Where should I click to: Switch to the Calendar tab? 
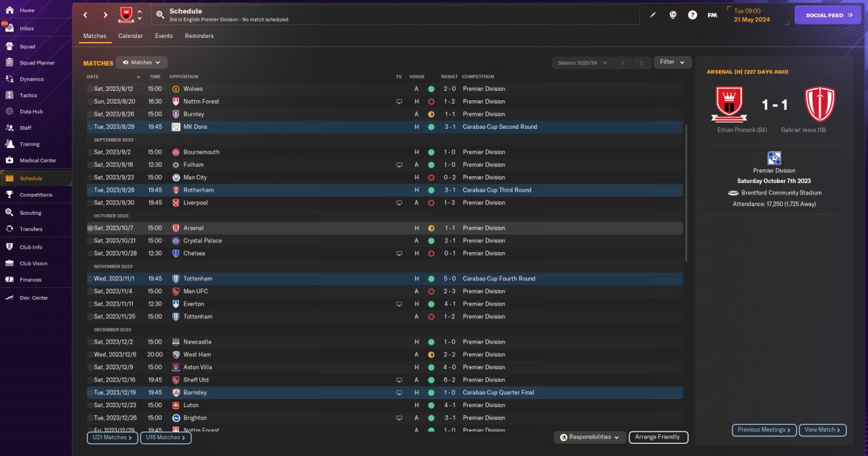[x=130, y=36]
